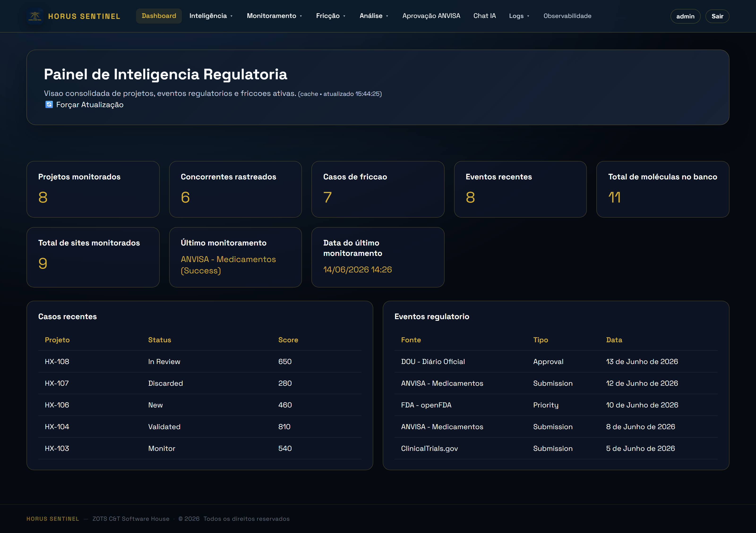Click the HORUS SENTINEL brand title
This screenshot has height=533, width=756.
tap(84, 16)
